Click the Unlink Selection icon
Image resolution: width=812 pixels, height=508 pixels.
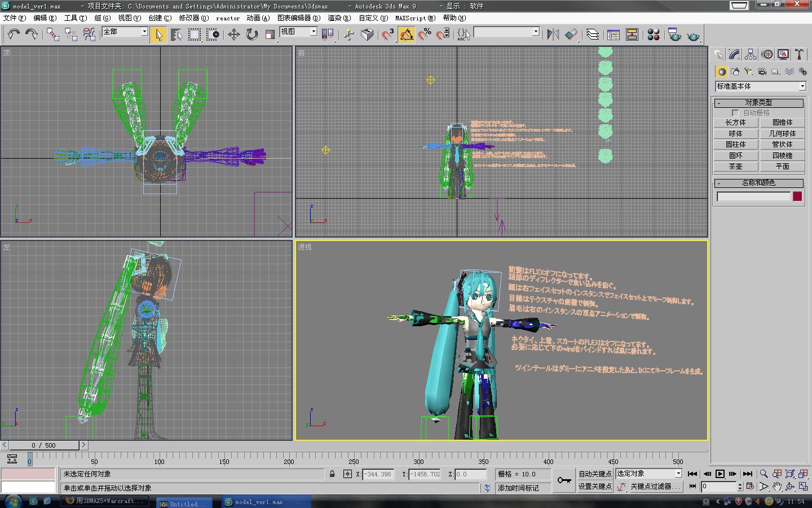(x=71, y=34)
